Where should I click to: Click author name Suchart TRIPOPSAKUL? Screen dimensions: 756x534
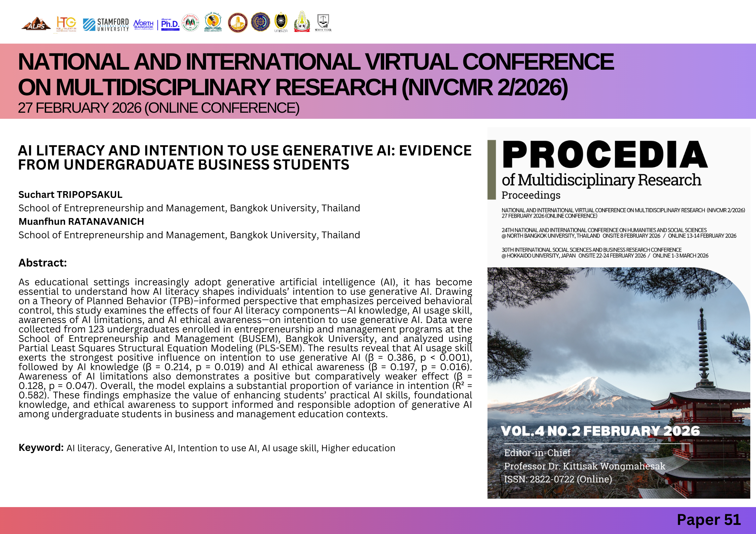click(70, 194)
